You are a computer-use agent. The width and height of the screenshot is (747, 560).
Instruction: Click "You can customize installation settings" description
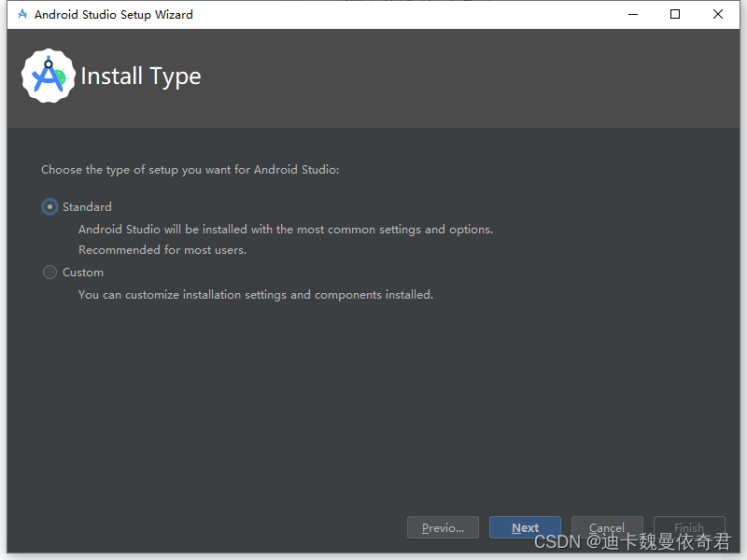coord(256,295)
